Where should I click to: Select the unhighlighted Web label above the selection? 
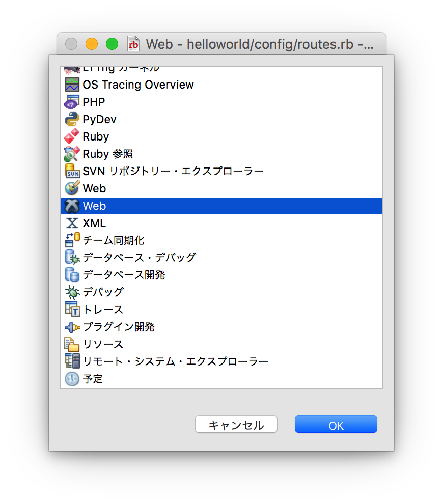[x=94, y=189]
